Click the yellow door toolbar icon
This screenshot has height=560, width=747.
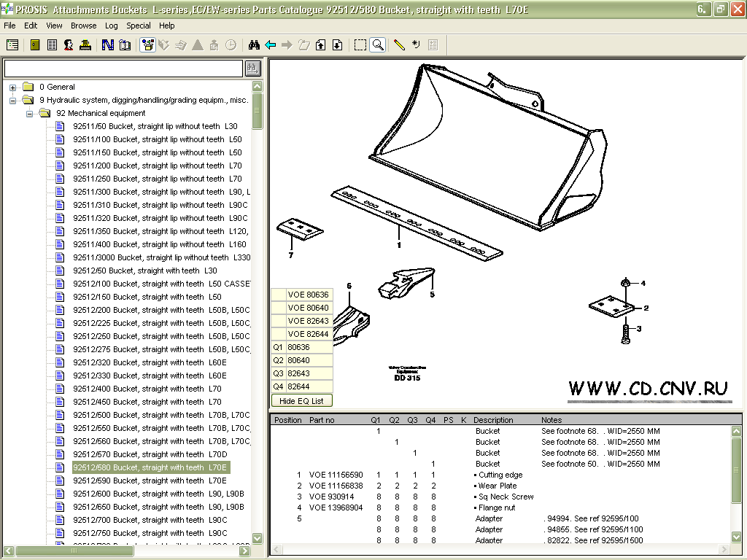[x=35, y=45]
